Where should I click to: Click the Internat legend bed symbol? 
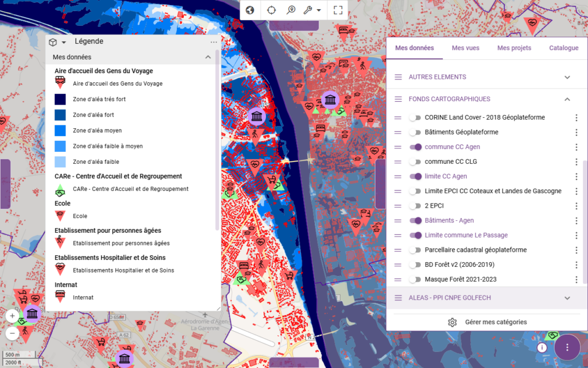(60, 296)
